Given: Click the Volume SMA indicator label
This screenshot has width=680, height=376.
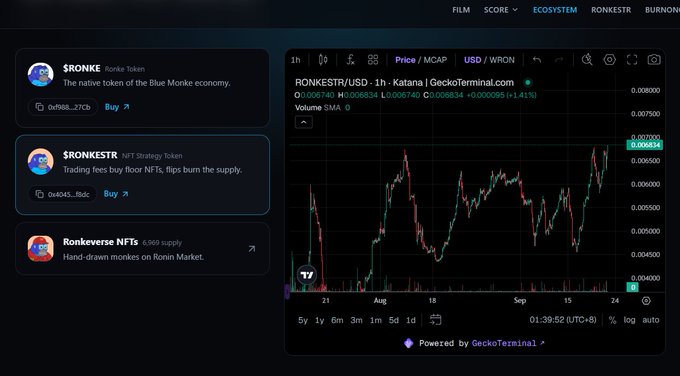Looking at the screenshot, I should click(318, 108).
